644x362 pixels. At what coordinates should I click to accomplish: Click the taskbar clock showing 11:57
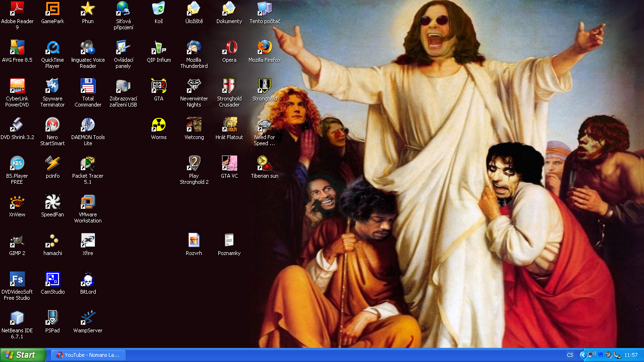tap(631, 355)
